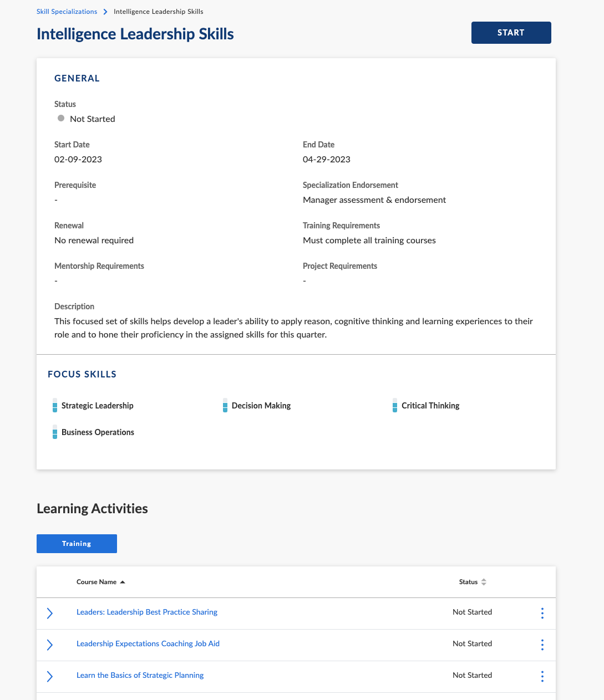Open Learn the Basics of Strategic Planning
This screenshot has width=604, height=700.
point(140,676)
